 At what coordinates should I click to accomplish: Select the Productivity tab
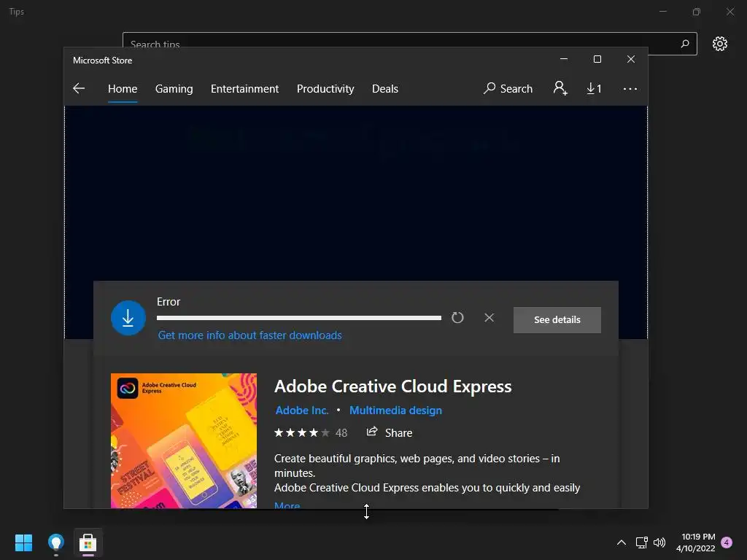(x=325, y=88)
